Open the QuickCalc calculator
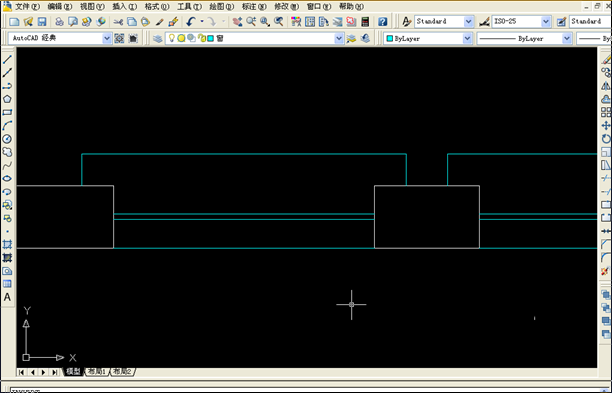 click(365, 21)
